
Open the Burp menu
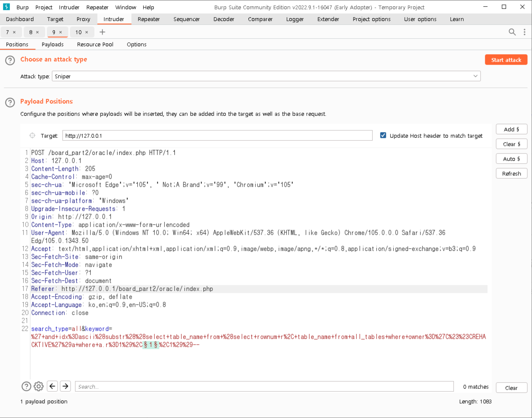click(22, 7)
